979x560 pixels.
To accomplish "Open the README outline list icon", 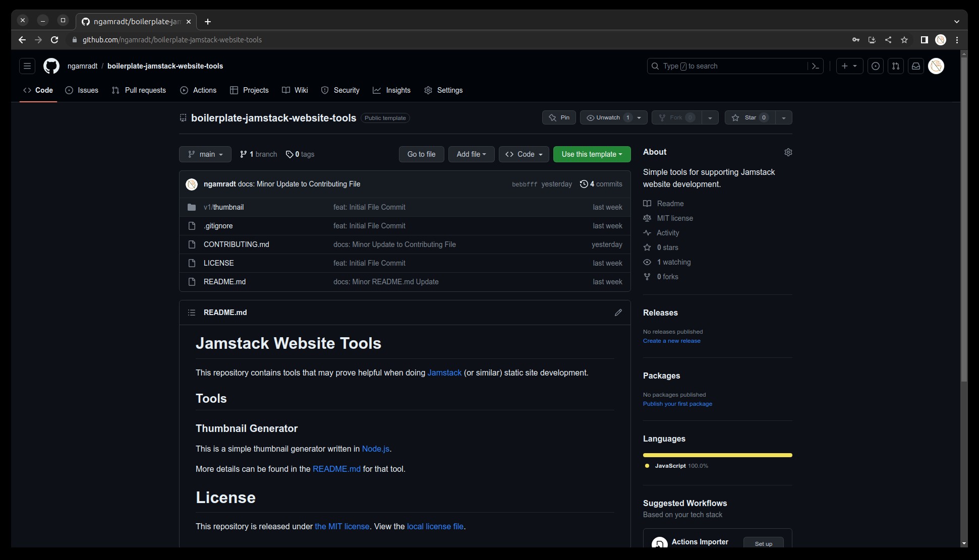I will click(x=192, y=313).
